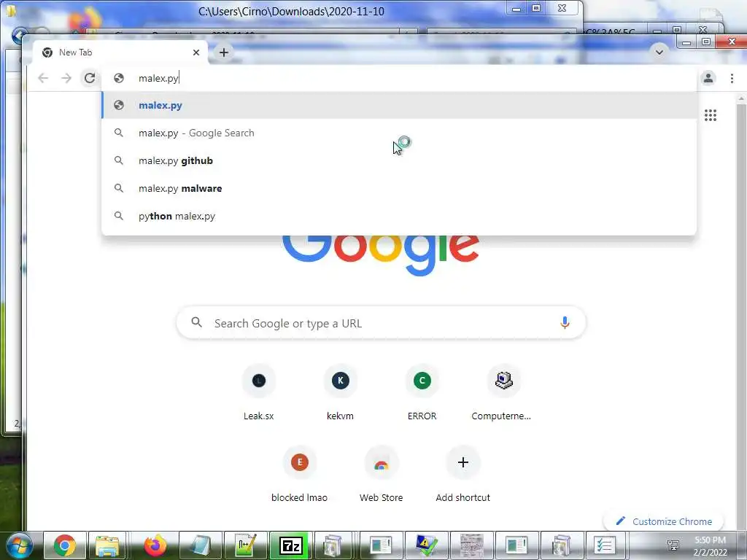Click the 'Search Google or type a URL' box

381,323
